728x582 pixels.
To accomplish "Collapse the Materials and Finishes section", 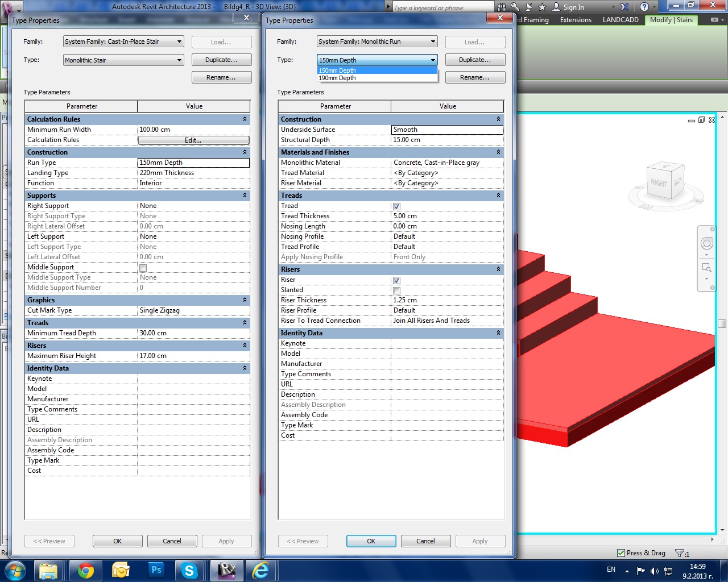I will (498, 152).
